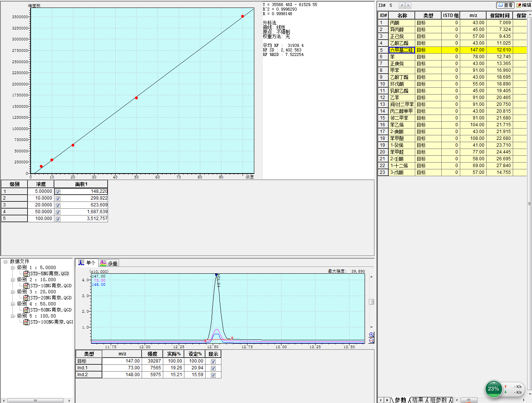Screen dimensions: 532x403
Task: Click compound table horizontal scrollbar thumb
Action: tap(469, 400)
